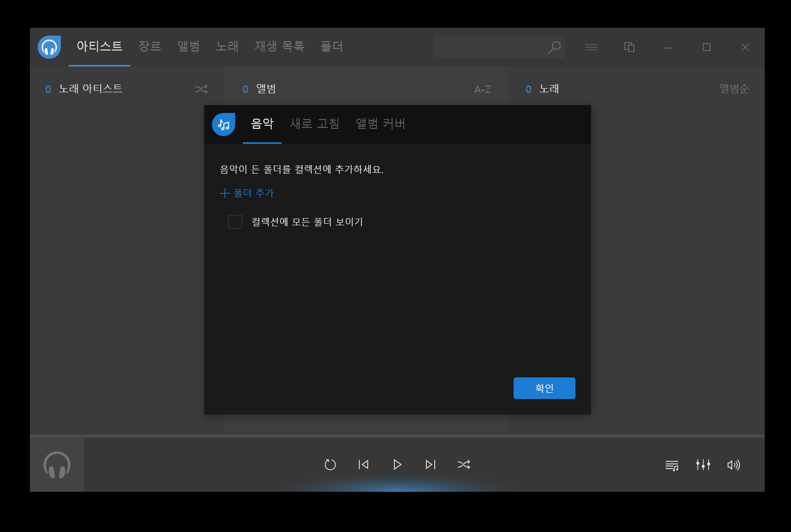Skip to the previous track
The width and height of the screenshot is (791, 532).
(x=364, y=464)
